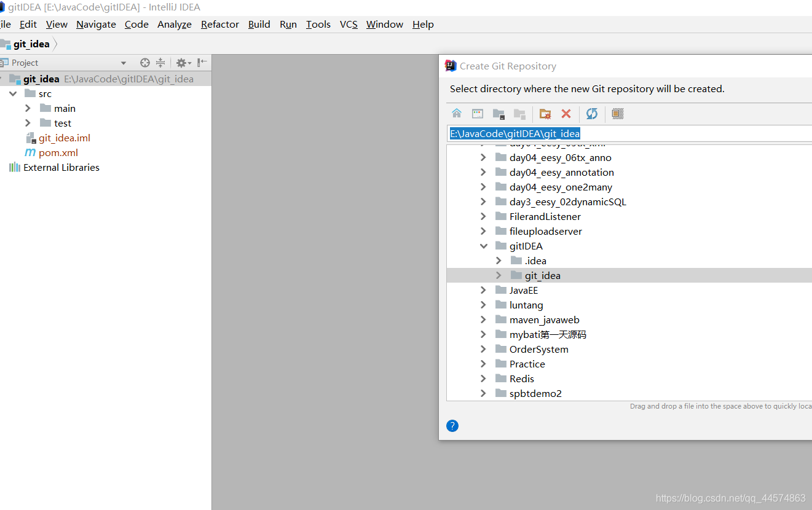Viewport: 812px width, 510px height.
Task: Open the Analyze menu
Action: coord(175,24)
